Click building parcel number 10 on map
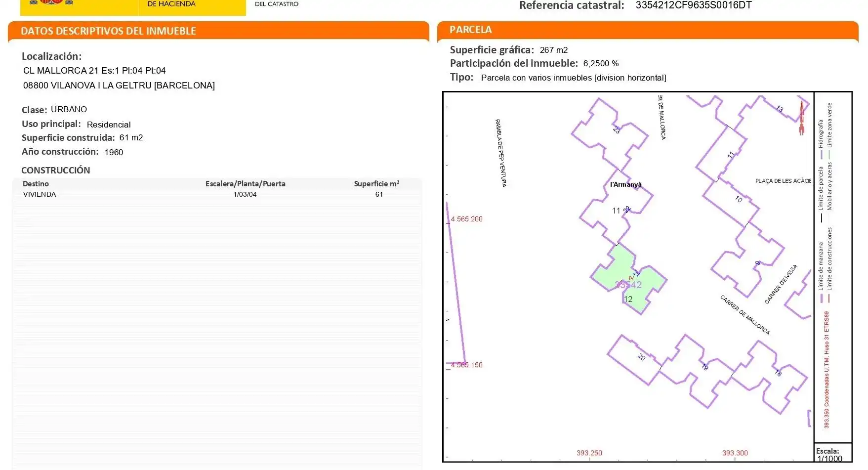This screenshot has width=868, height=470. tap(738, 199)
